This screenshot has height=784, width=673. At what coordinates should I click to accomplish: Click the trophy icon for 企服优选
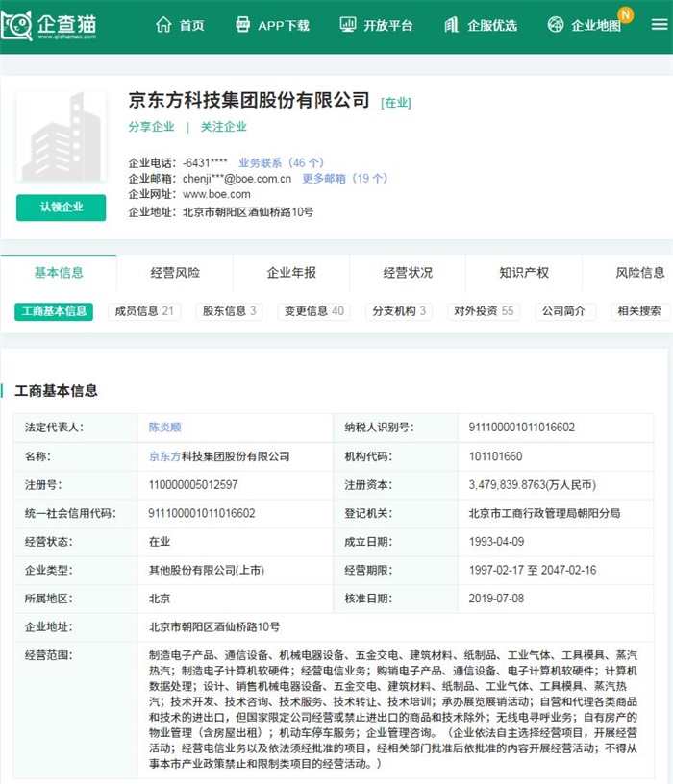(x=452, y=25)
